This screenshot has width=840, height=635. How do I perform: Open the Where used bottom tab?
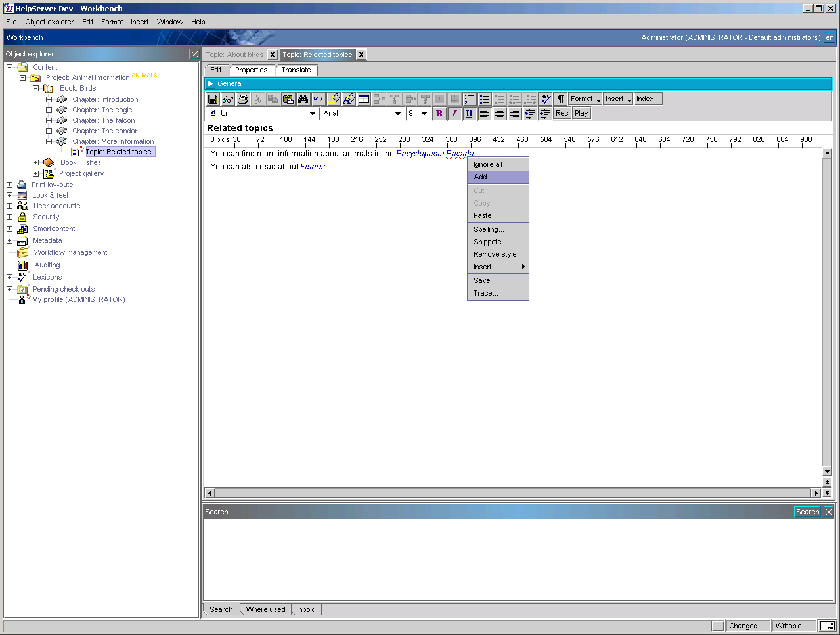coord(265,609)
